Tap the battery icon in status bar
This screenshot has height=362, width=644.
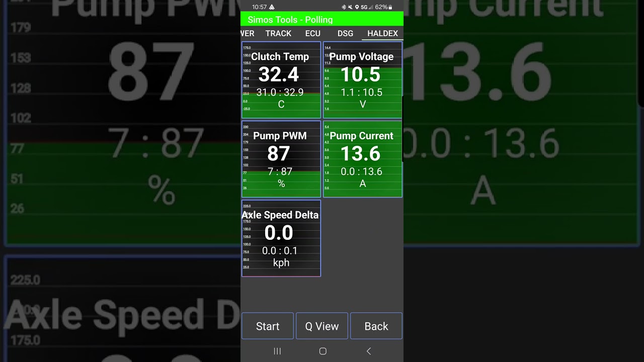click(x=390, y=7)
